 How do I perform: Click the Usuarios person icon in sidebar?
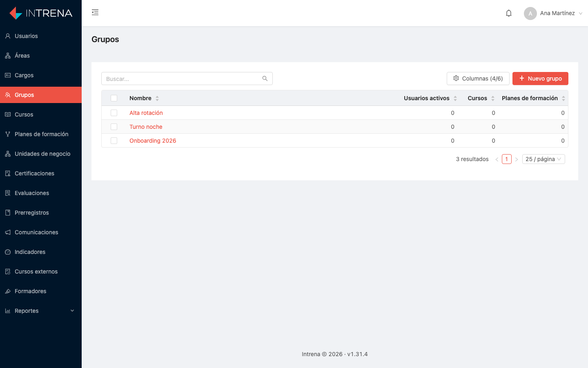[8, 36]
